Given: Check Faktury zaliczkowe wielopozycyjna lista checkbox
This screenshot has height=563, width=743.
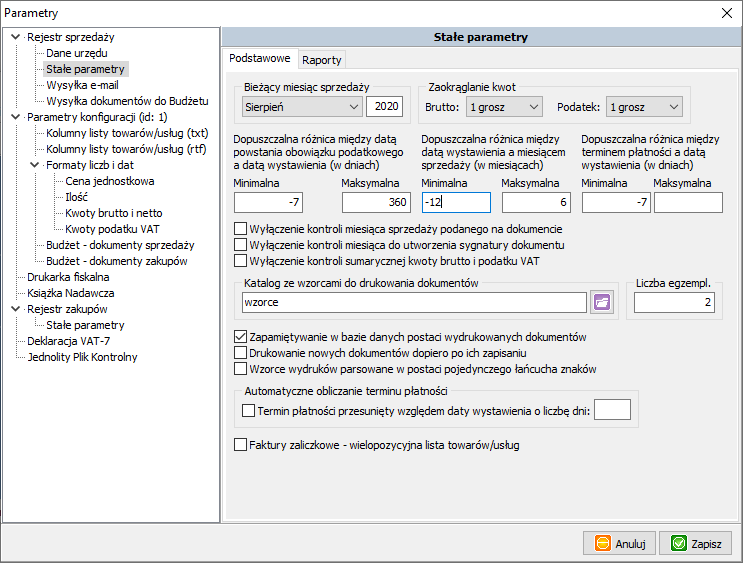Looking at the screenshot, I should tap(240, 445).
